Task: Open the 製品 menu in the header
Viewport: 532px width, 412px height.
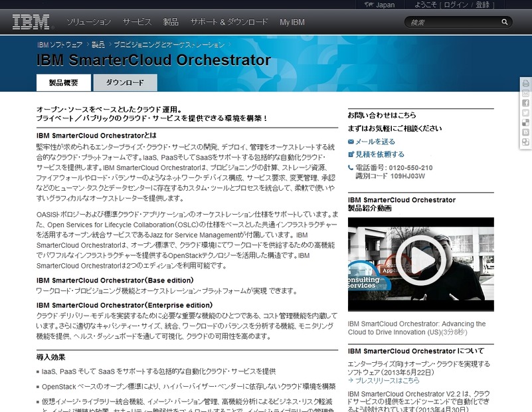Action: click(x=171, y=22)
